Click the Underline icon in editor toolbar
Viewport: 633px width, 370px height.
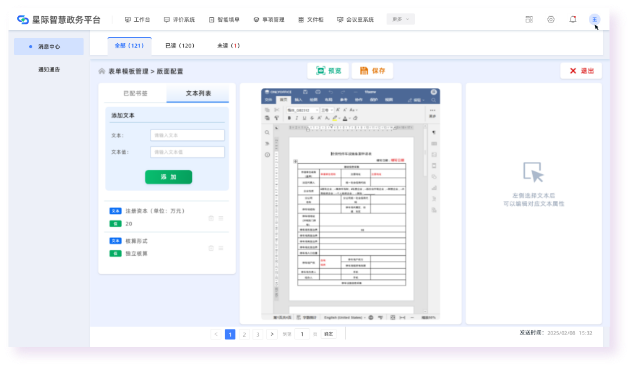click(304, 118)
